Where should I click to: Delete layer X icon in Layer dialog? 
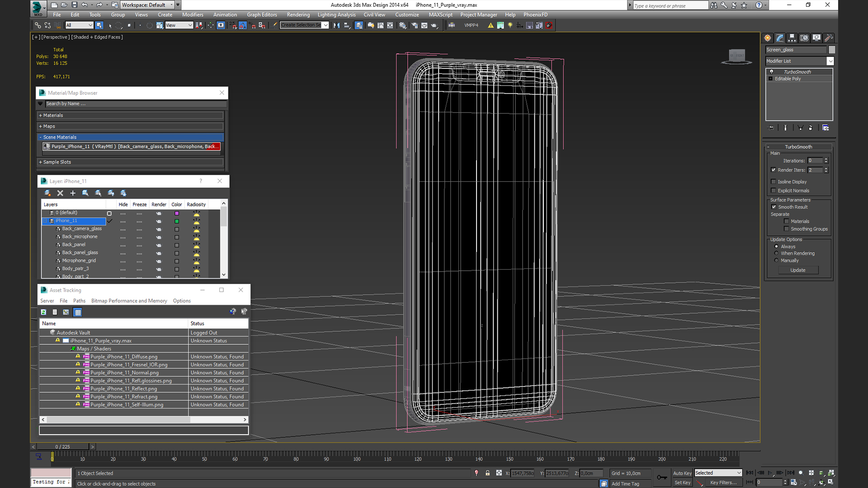point(60,193)
